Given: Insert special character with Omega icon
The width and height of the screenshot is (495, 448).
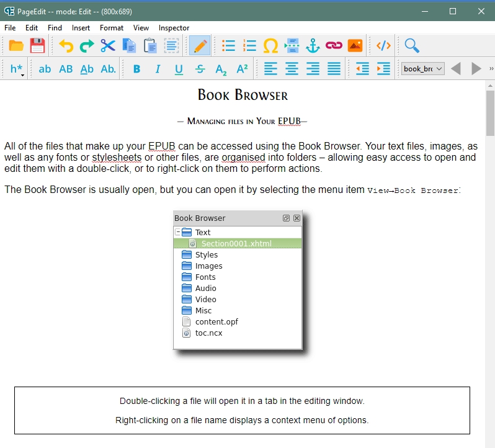Looking at the screenshot, I should coord(270,46).
